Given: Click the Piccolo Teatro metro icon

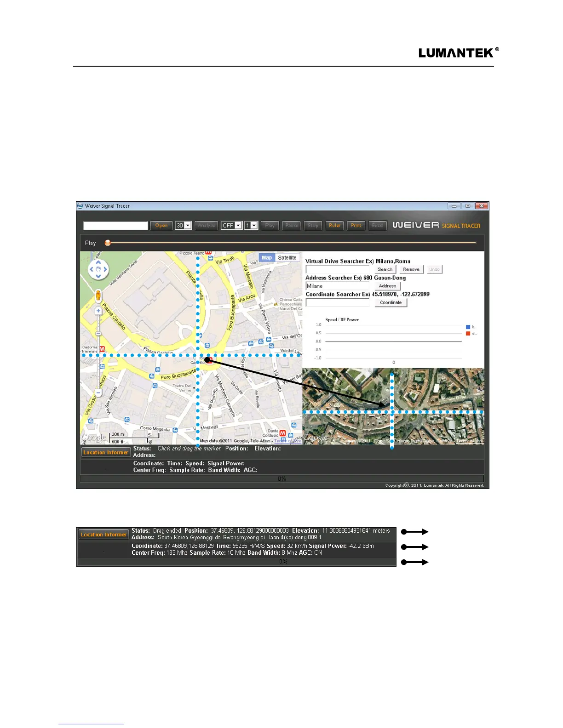Looking at the screenshot, I should pos(208,252).
